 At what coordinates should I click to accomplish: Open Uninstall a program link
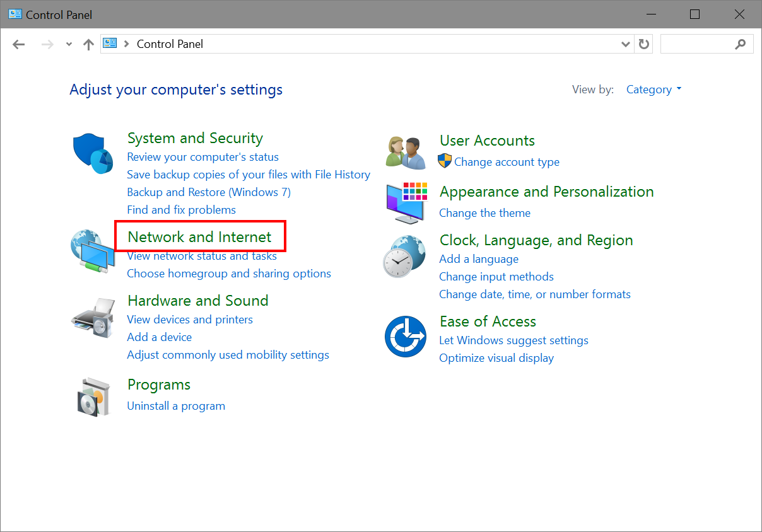[176, 406]
